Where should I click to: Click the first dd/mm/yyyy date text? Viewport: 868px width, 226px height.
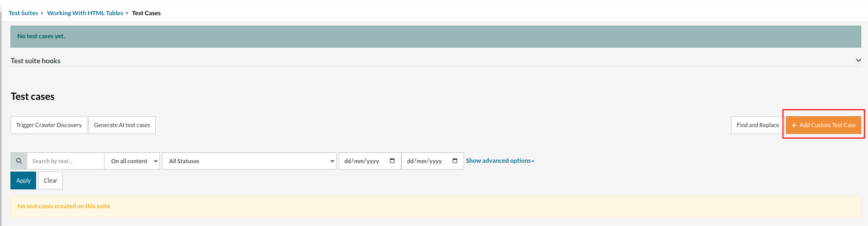[362, 161]
